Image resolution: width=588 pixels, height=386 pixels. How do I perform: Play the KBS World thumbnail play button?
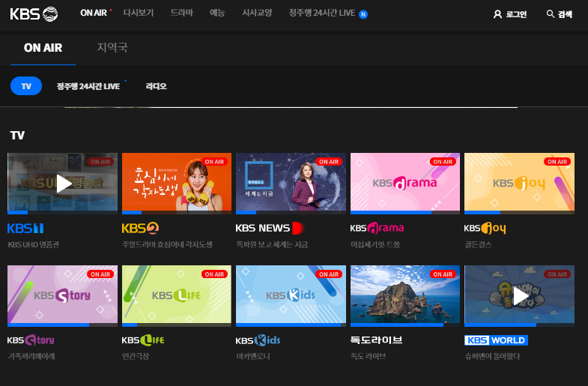(x=521, y=296)
